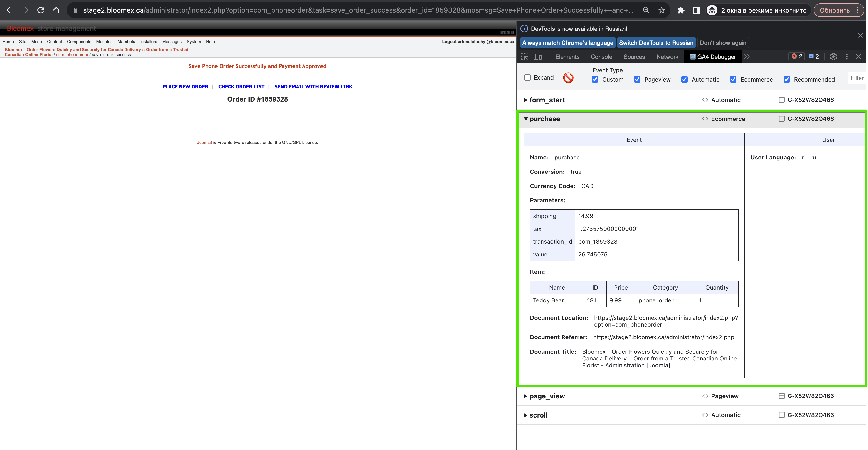This screenshot has width=868, height=450.
Task: Click code icon in scroll row
Action: tap(705, 415)
